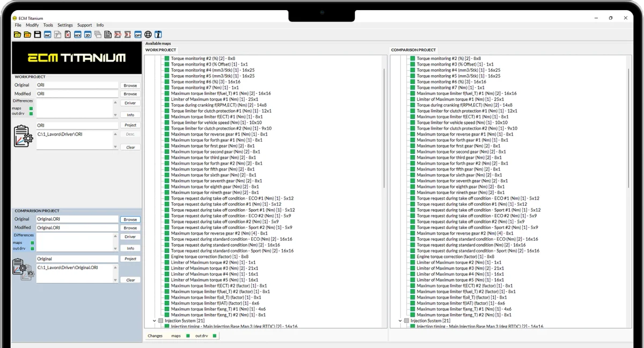The image size is (644, 348).
Task: Open the 2D graph view icon
Action: coord(88,34)
